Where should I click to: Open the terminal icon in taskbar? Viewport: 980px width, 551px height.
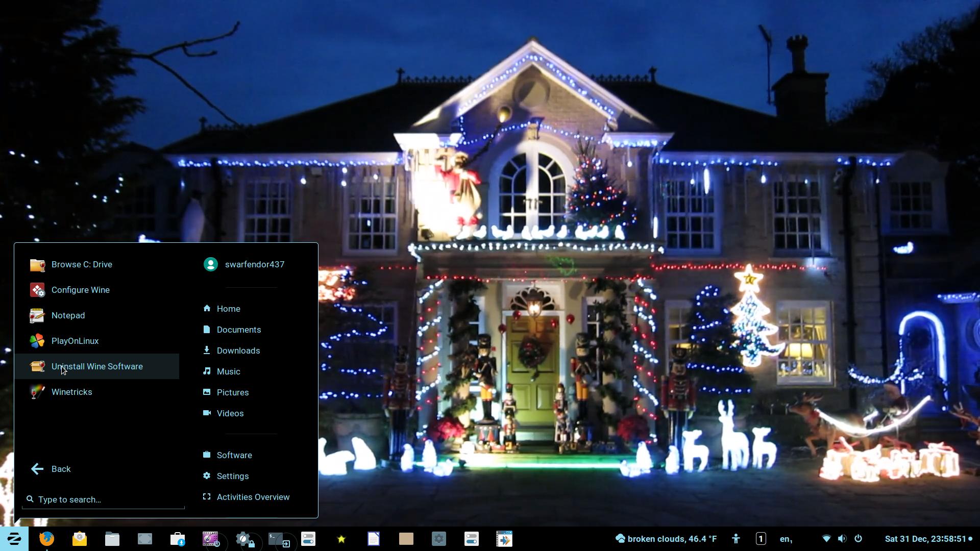(x=276, y=539)
